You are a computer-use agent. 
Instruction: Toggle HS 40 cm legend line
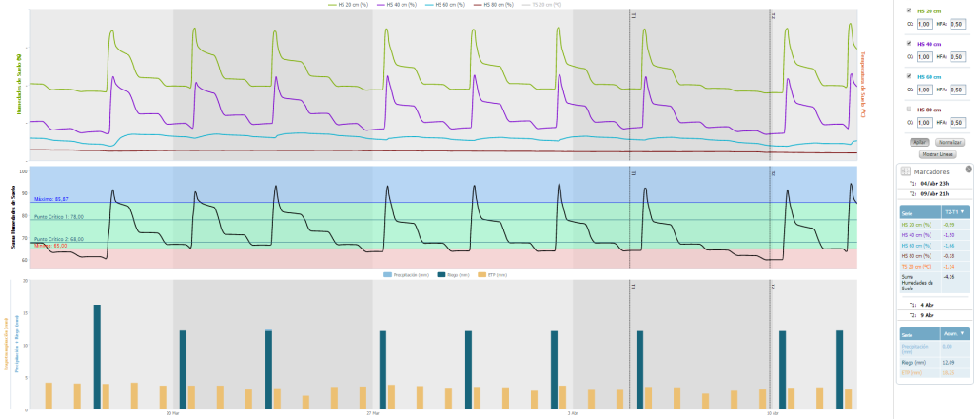pyautogui.click(x=400, y=5)
